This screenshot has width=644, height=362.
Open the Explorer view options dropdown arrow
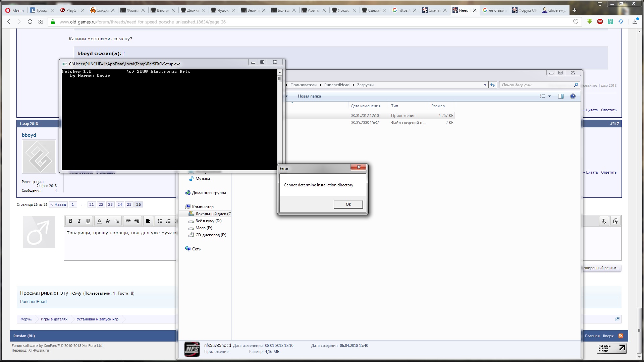pos(549,96)
